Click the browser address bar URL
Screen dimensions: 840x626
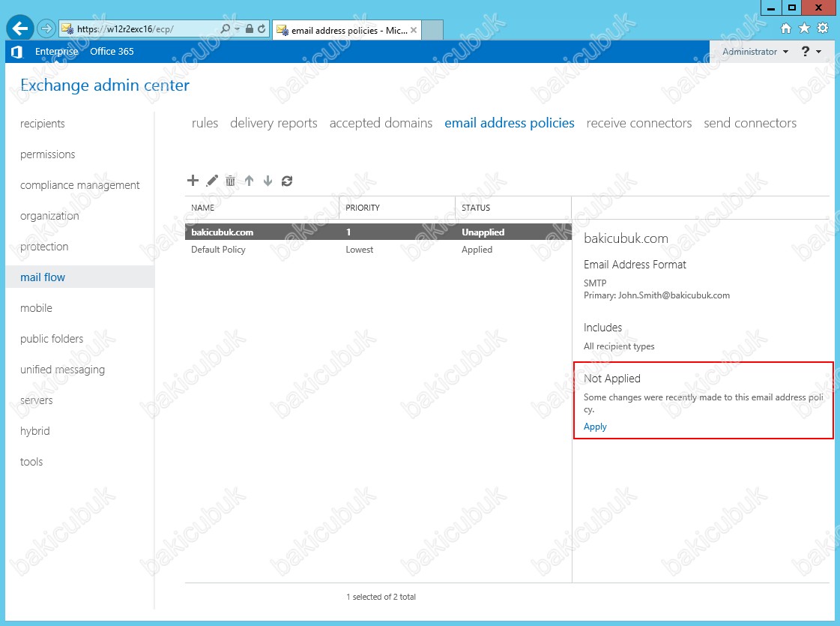pos(125,29)
